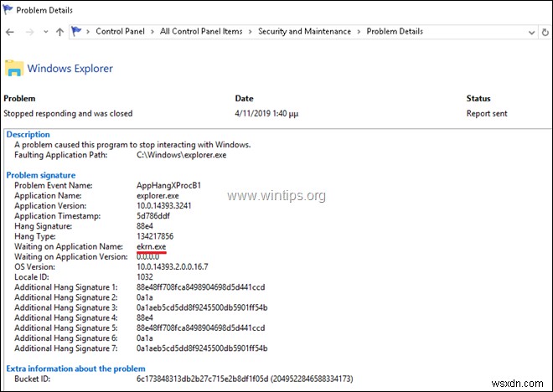Go to Control Panel breadcrumb
The height and width of the screenshot is (392, 553).
[x=121, y=32]
